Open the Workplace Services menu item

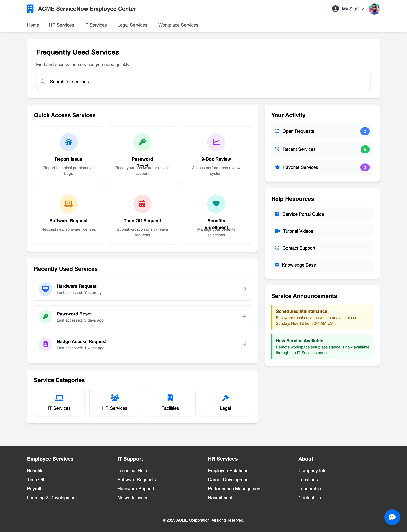coord(178,25)
